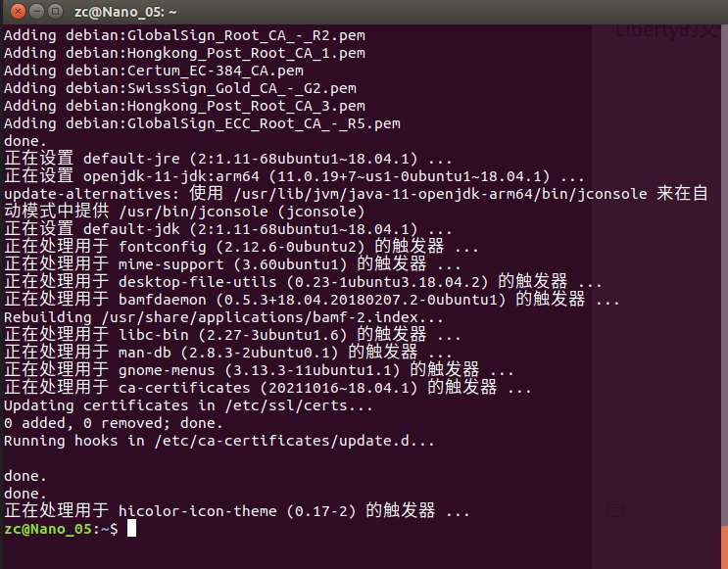Click the ca-certificates trigger line
Image resolution: width=728 pixels, height=569 pixels.
tap(267, 388)
